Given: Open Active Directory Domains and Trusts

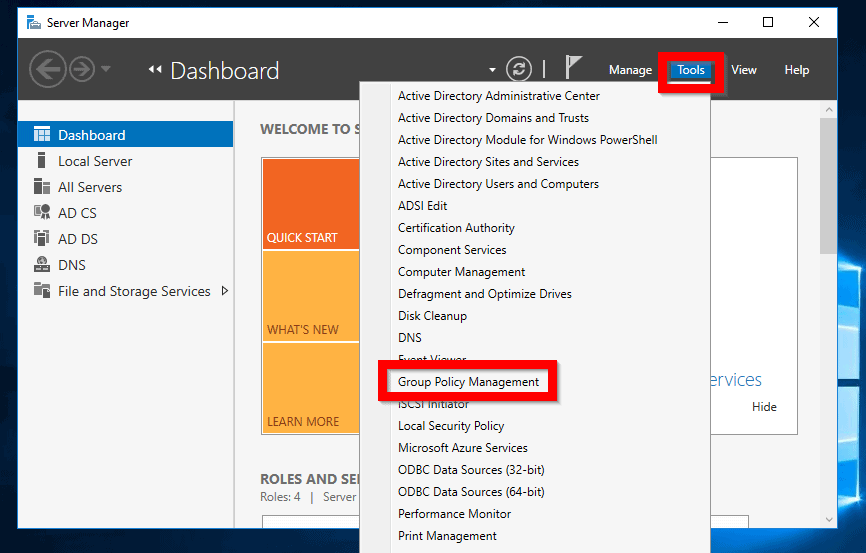Looking at the screenshot, I should tap(493, 118).
